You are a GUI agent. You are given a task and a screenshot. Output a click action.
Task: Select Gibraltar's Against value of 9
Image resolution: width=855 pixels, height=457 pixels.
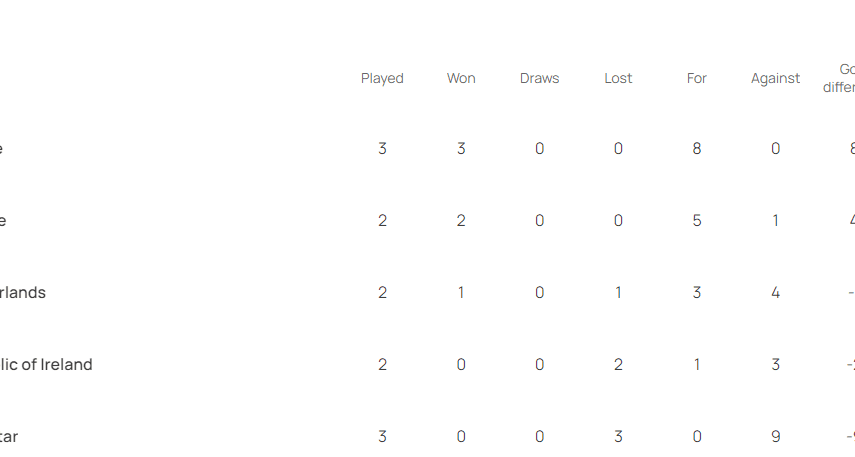[775, 437]
